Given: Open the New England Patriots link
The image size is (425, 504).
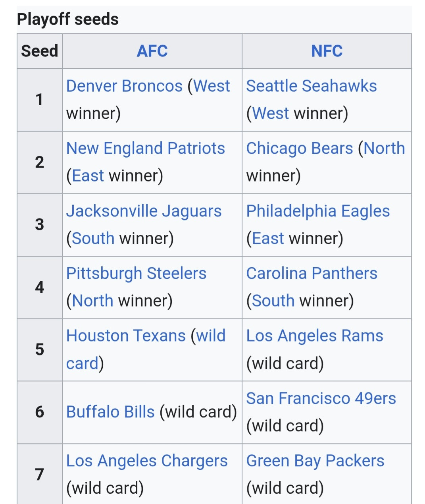Looking at the screenshot, I should pos(146,149).
